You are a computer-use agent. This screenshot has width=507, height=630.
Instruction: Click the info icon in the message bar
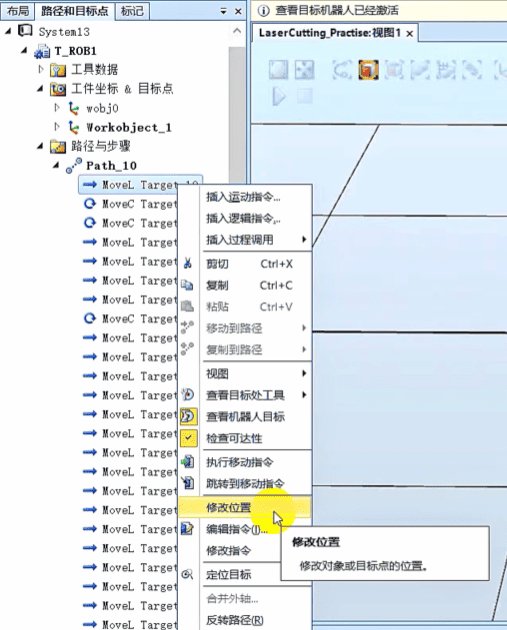[x=263, y=11]
